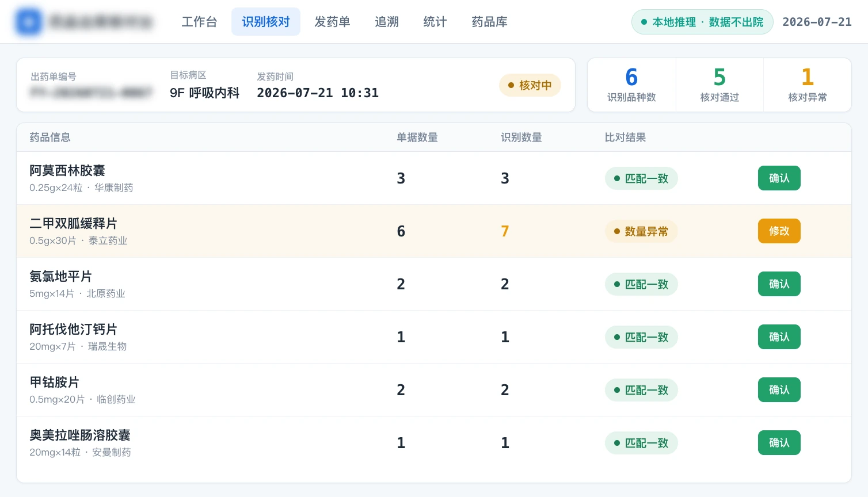The width and height of the screenshot is (868, 497).
Task: Click the 单据数量 column header
Action: pos(417,137)
